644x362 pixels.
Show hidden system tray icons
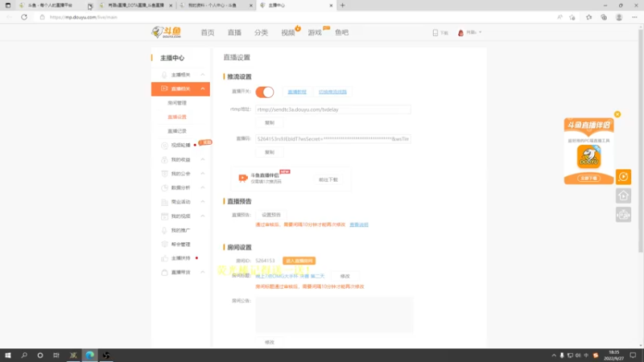point(554,356)
